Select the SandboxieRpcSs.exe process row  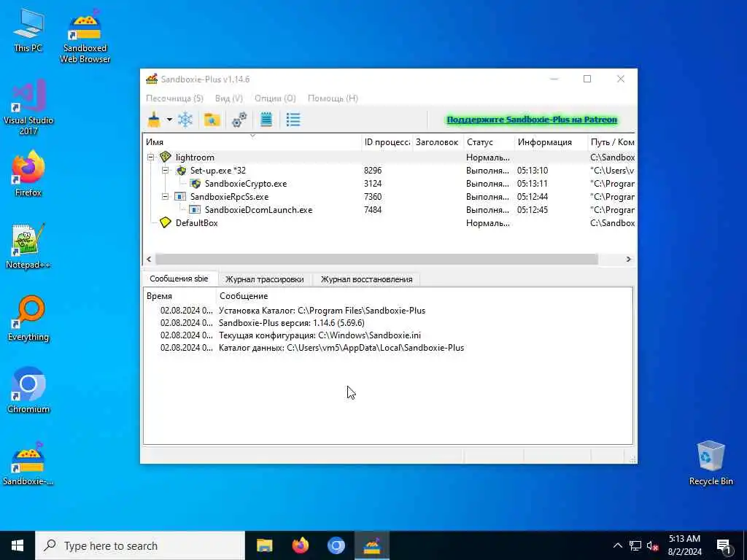pyautogui.click(x=390, y=197)
